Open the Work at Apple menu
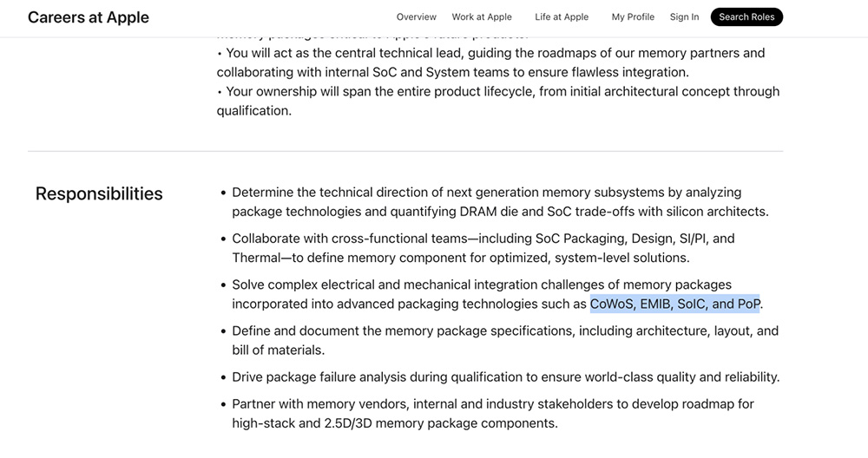The height and width of the screenshot is (458, 868). 482,17
